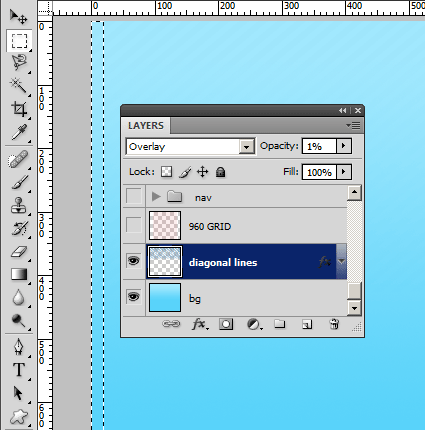Select the Pen tool
Image resolution: width=425 pixels, height=430 pixels.
(x=18, y=347)
